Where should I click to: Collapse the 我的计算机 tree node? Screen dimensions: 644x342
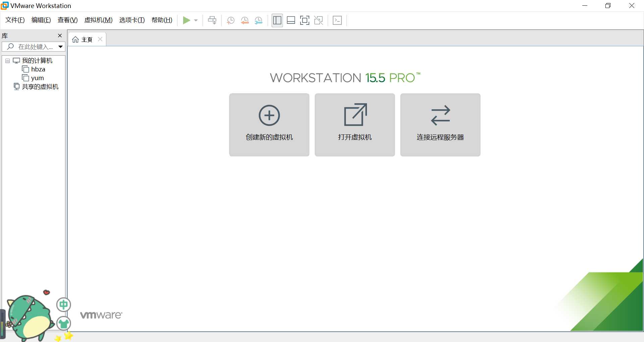tap(7, 61)
